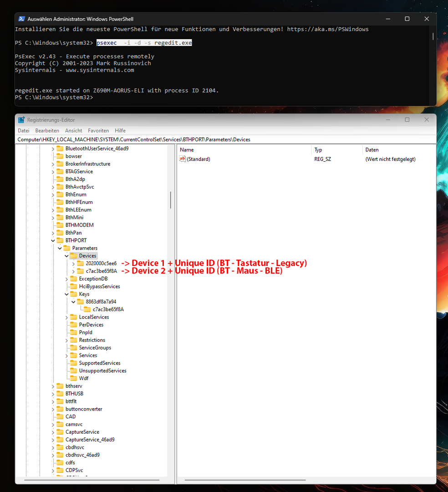Image resolution: width=448 pixels, height=492 pixels.
Task: Expand the c7ac3be65f8A key under Devices
Action: [73, 272]
